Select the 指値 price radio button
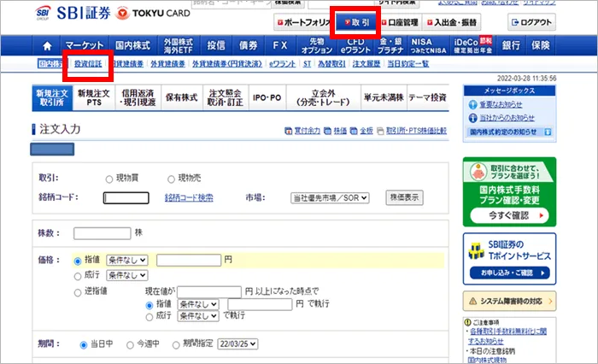Viewport: 598px width, 364px height. (x=78, y=261)
